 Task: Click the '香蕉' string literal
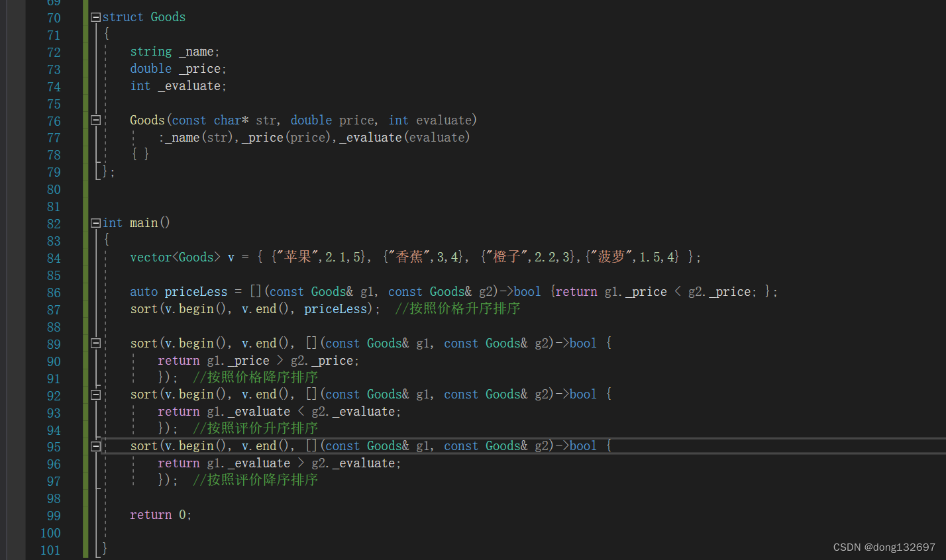409,257
